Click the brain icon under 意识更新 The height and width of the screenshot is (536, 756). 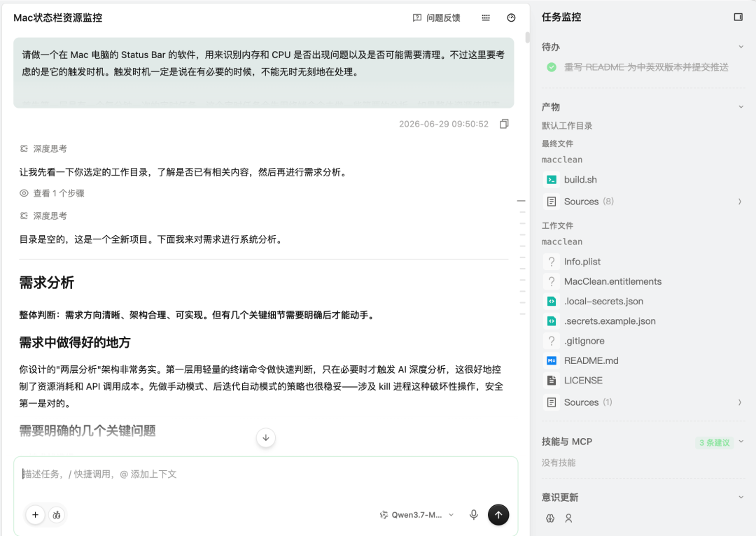[550, 519]
